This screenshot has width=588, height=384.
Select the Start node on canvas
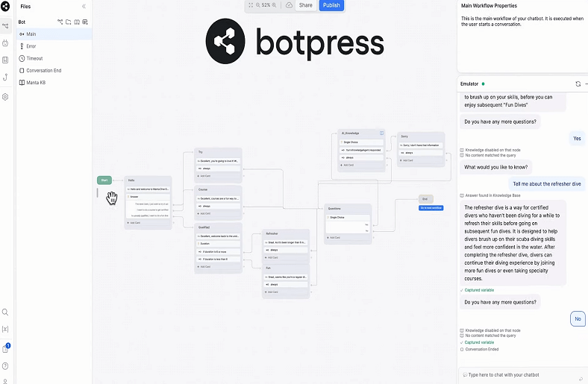pos(104,180)
